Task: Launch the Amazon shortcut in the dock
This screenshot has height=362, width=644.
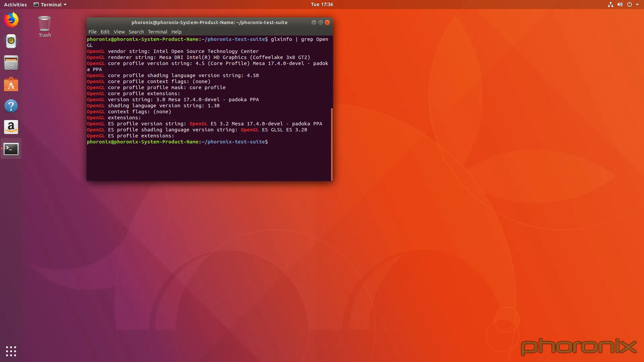Action: click(x=11, y=127)
